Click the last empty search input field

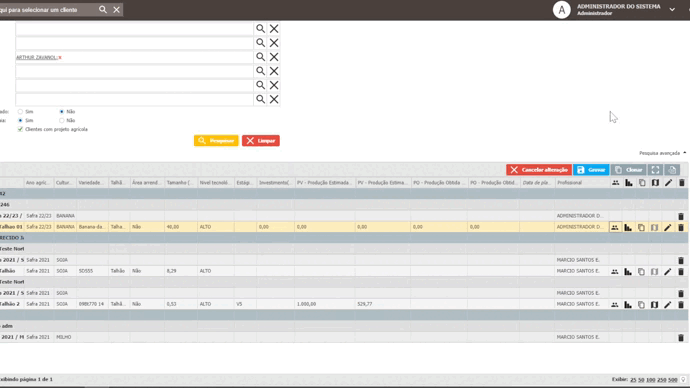pos(134,99)
